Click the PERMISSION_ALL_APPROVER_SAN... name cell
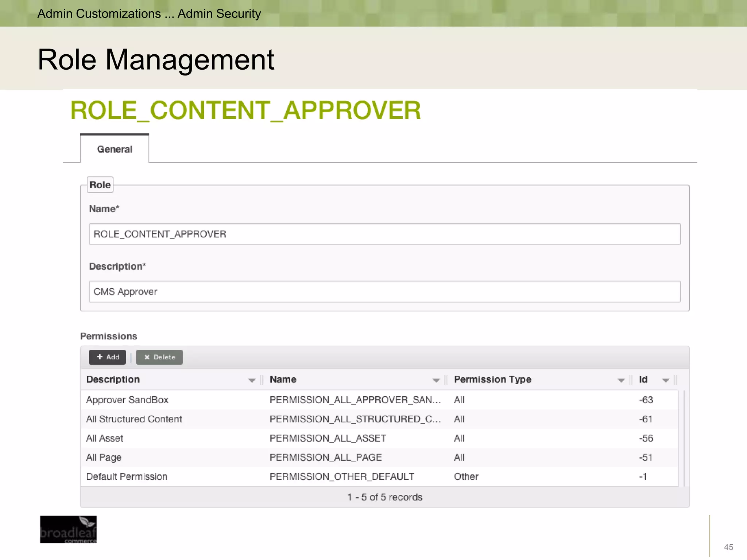 pyautogui.click(x=355, y=400)
